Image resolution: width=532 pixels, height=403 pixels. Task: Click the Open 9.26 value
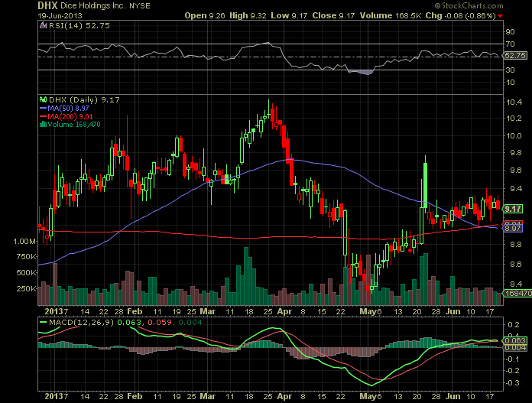tap(205, 15)
